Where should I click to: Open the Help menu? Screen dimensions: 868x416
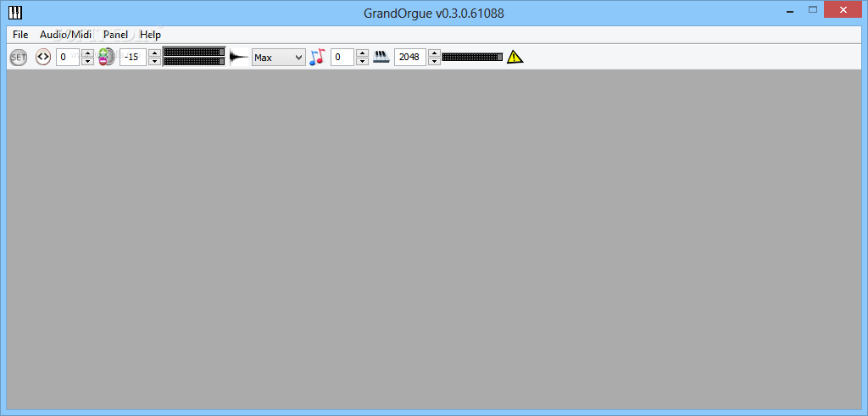150,35
